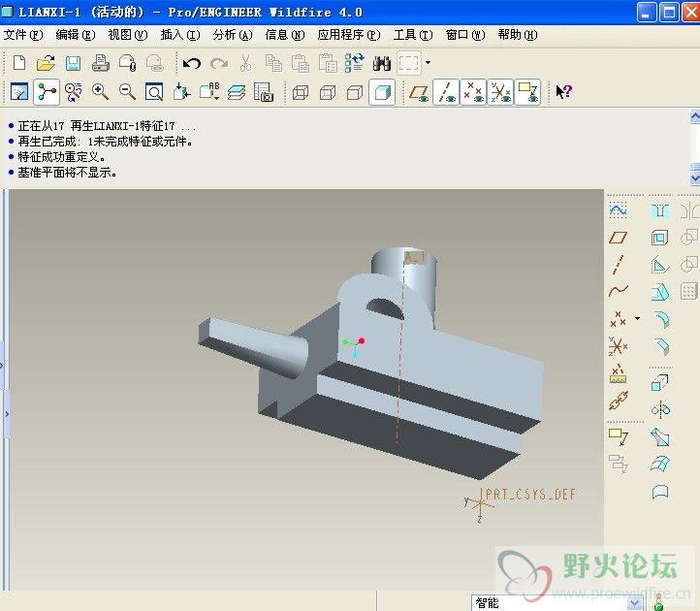Click the Zoom In magnifier
This screenshot has width=700, height=611.
pos(100,92)
